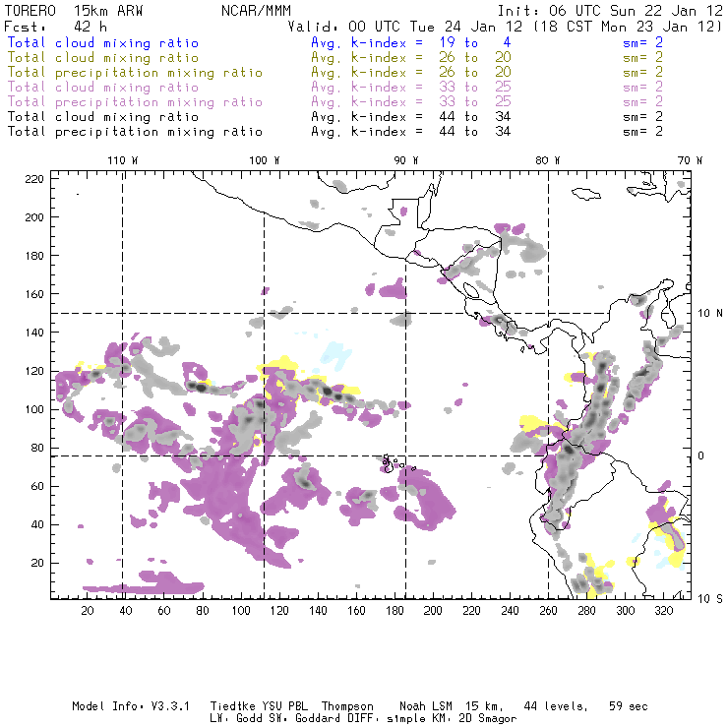Click the "320" tick label on horizontal axis
This screenshot has width=728, height=728.
(663, 611)
